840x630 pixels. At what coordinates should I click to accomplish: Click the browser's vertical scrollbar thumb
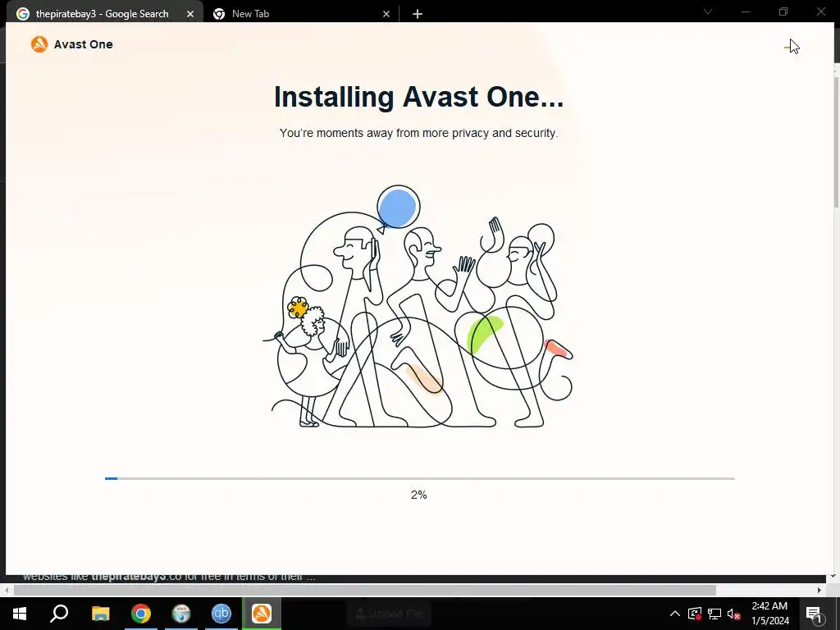836,142
